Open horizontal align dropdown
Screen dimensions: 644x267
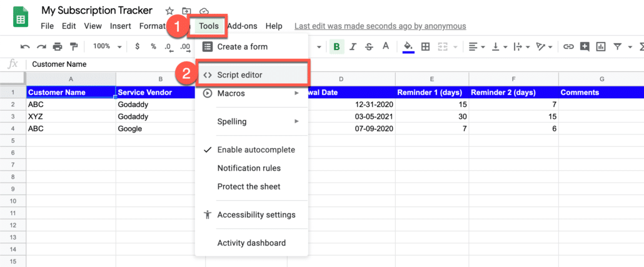pos(476,47)
